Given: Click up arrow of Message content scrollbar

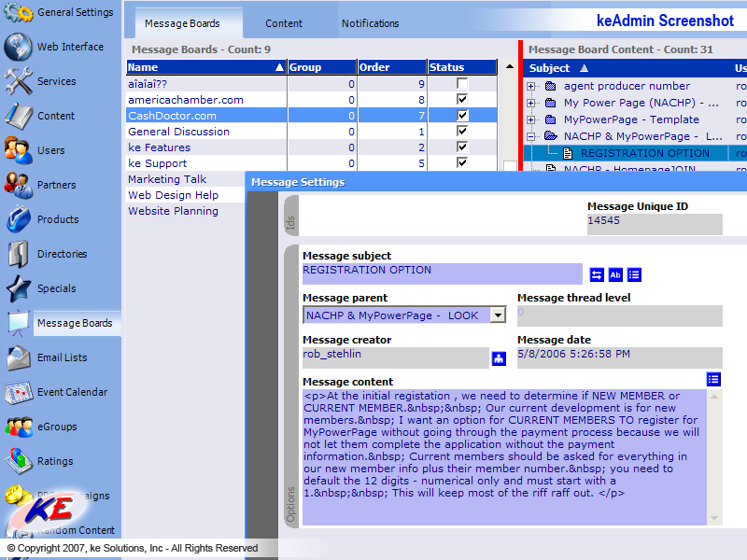Looking at the screenshot, I should [714, 396].
